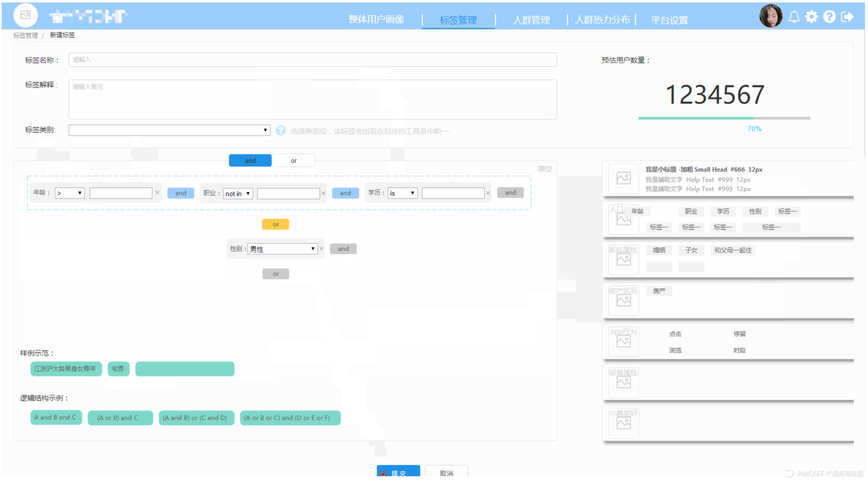The height and width of the screenshot is (482, 868).
Task: Open the settings gear icon
Action: pos(812,16)
